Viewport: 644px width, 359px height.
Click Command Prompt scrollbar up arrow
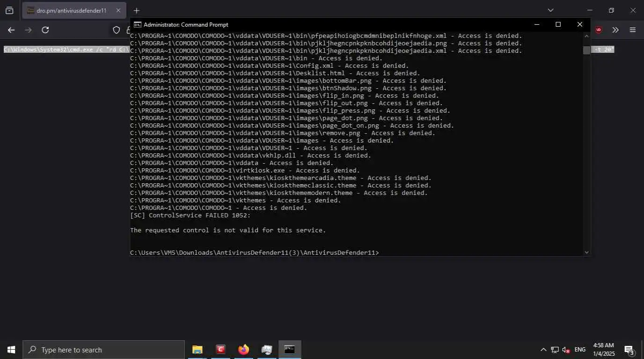click(587, 36)
